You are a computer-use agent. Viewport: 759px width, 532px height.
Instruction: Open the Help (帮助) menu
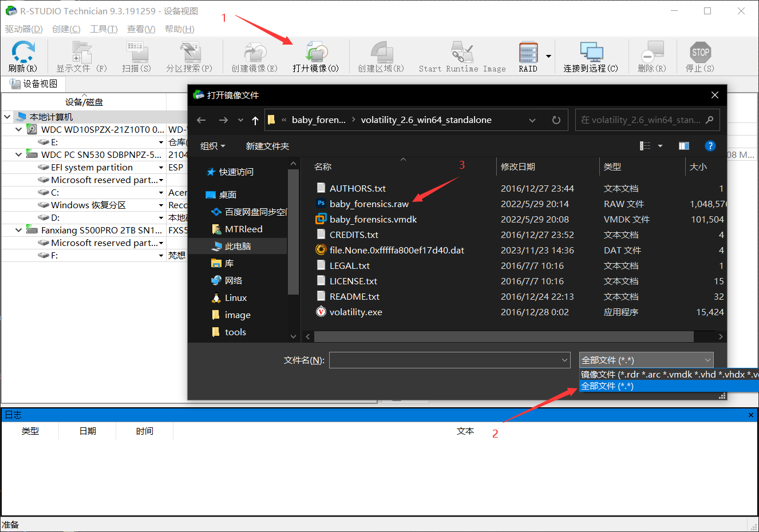(x=180, y=29)
